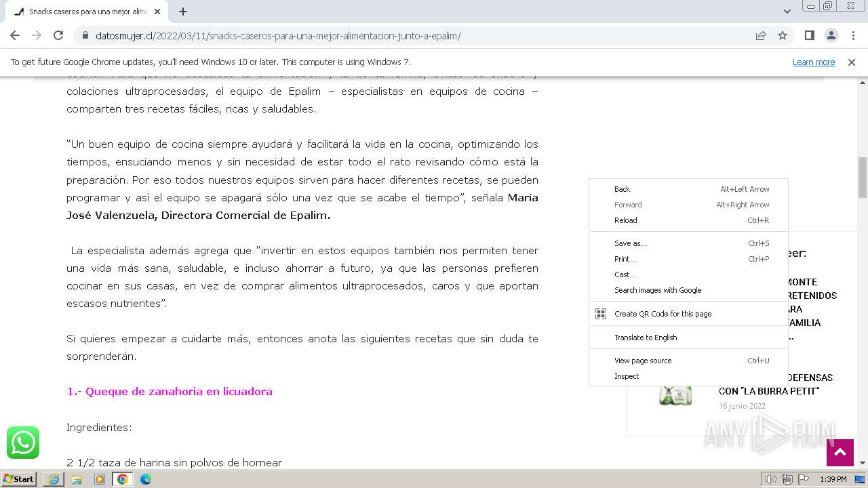This screenshot has height=488, width=868.
Task: Open Windows Explorer folder in taskbar
Action: point(77,479)
